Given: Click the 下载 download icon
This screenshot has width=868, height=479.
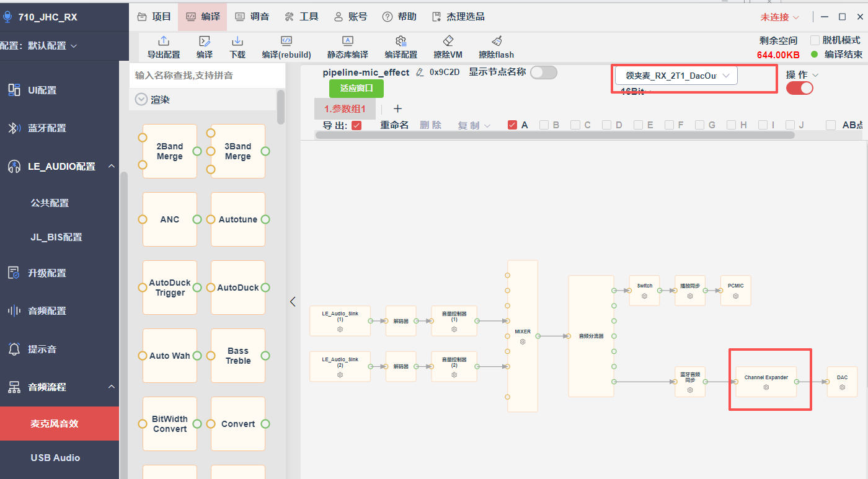Looking at the screenshot, I should 237,41.
